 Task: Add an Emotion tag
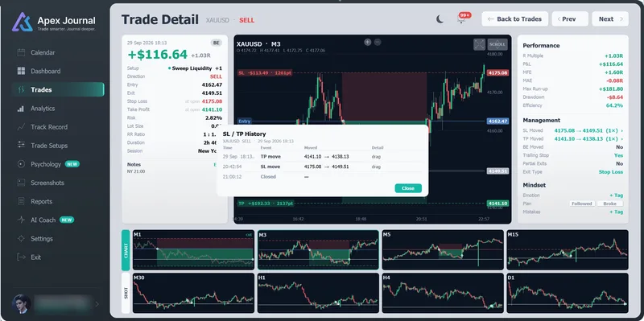point(616,195)
